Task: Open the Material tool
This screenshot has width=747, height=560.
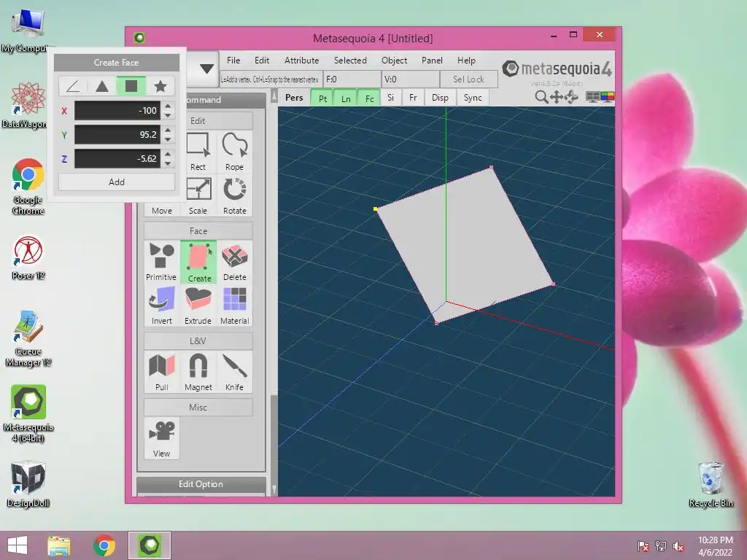Action: 234,306
